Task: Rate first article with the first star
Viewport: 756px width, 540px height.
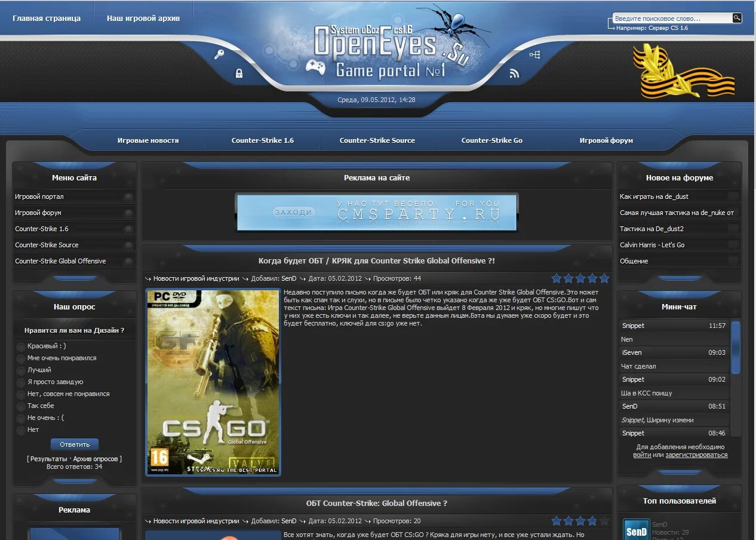Action: (x=557, y=278)
